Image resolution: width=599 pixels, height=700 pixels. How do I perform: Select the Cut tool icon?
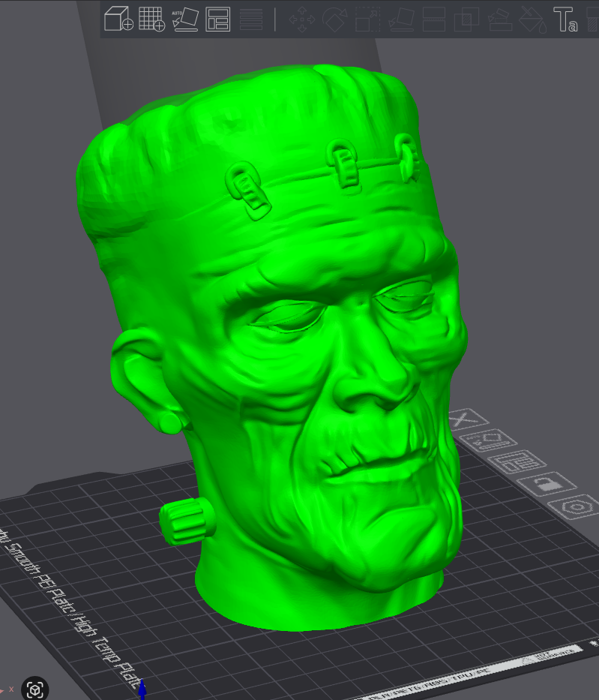click(x=434, y=20)
